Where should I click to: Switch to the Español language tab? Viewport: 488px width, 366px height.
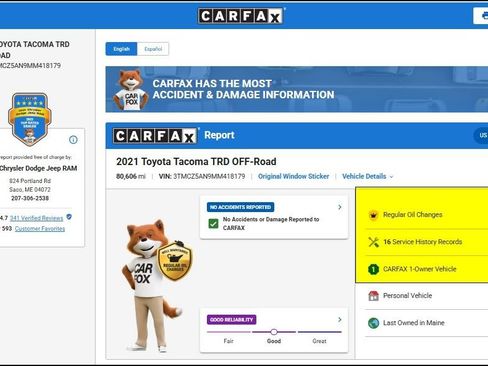click(153, 49)
